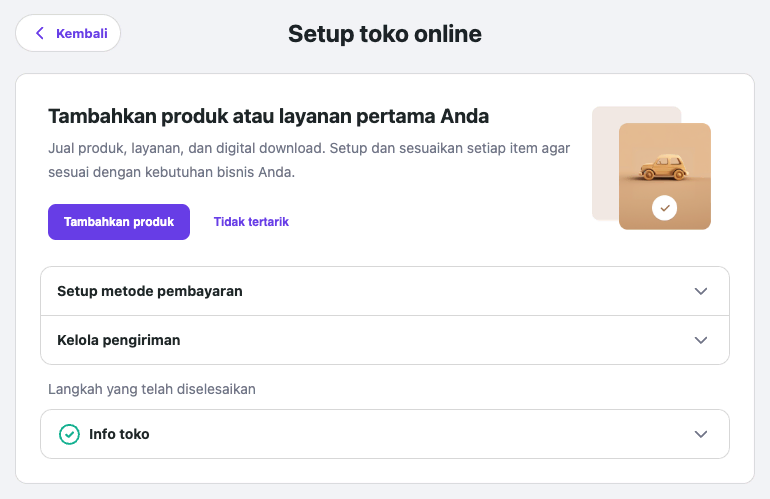
Task: Click the Tambahkan produk atau layanan heading
Action: tap(268, 116)
